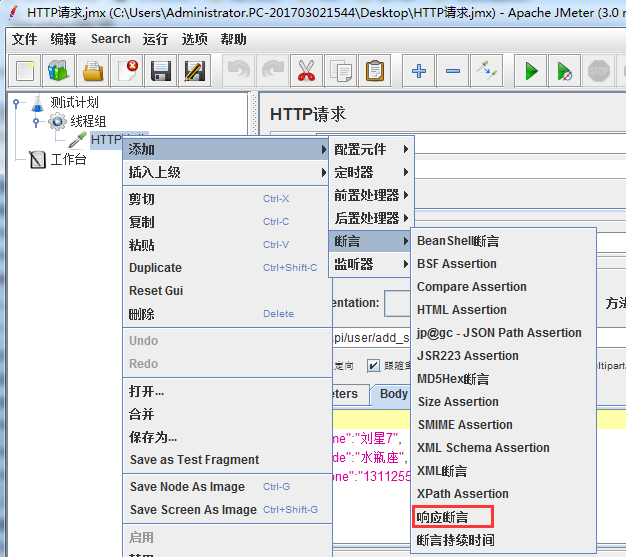Choose XPath Assertion entry
Viewport: 626px width, 557px height.
pos(503,494)
